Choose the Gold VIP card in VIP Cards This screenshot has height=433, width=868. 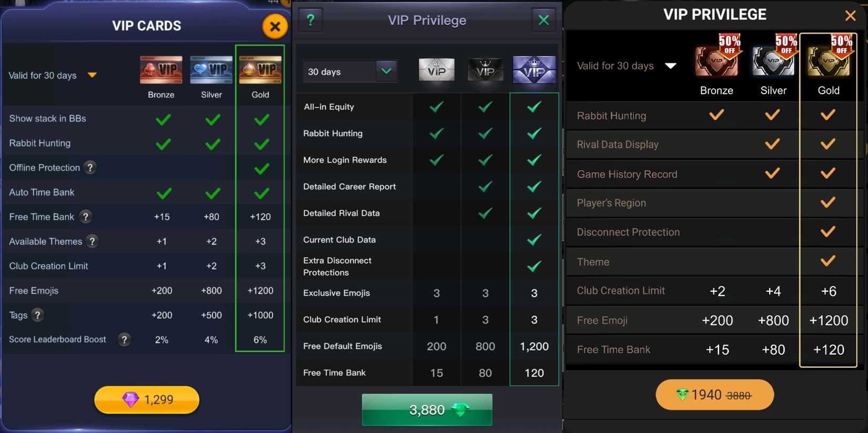pos(260,70)
